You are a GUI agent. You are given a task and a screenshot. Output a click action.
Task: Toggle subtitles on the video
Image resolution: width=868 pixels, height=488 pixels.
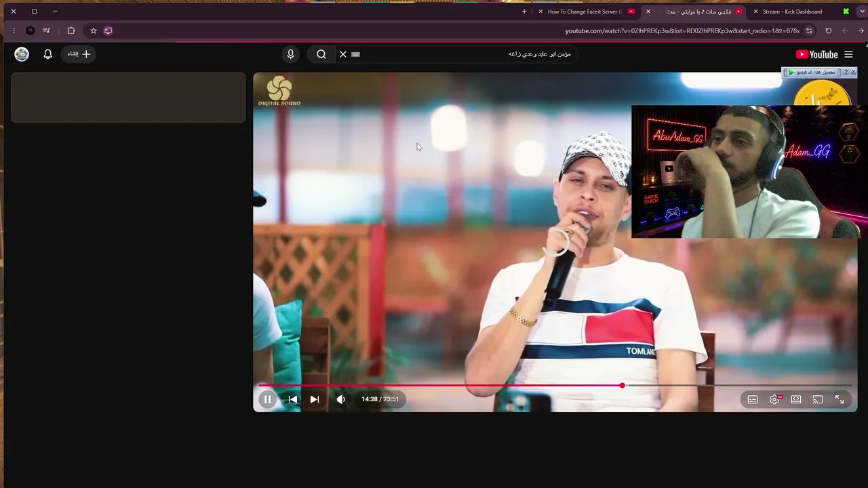point(753,400)
